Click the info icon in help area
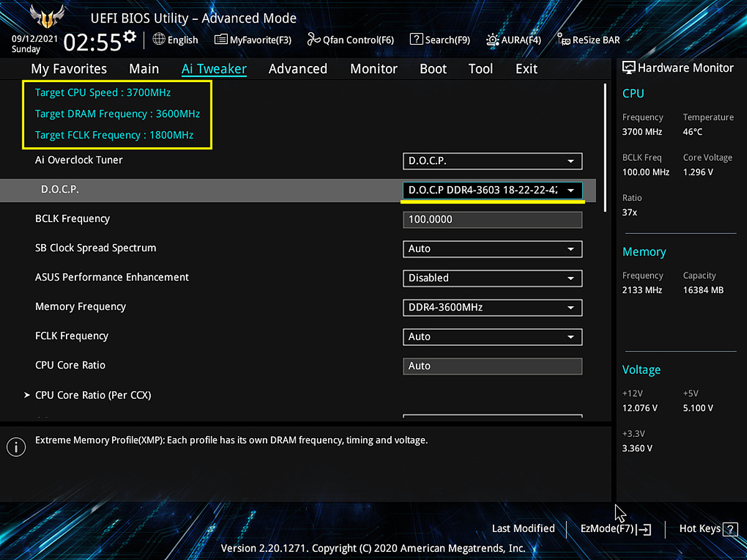Image resolution: width=747 pixels, height=560 pixels. (16, 446)
